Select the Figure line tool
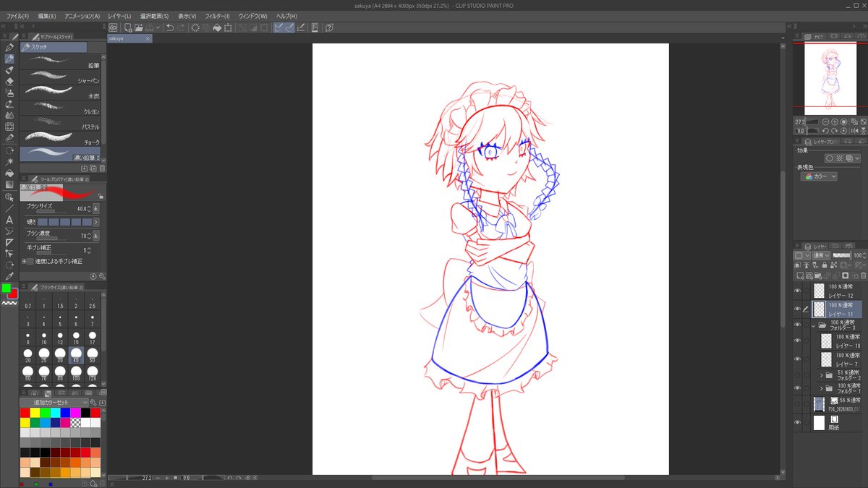 pos(9,207)
